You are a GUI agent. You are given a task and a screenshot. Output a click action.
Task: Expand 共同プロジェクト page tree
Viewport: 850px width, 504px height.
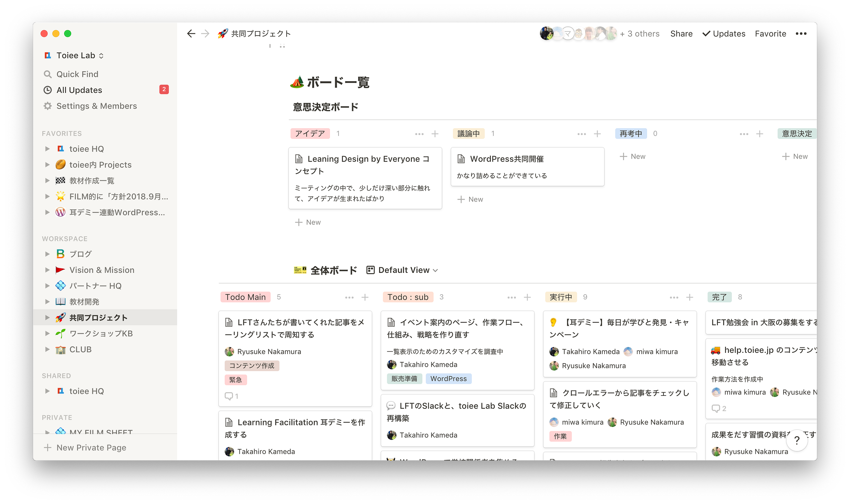click(47, 318)
